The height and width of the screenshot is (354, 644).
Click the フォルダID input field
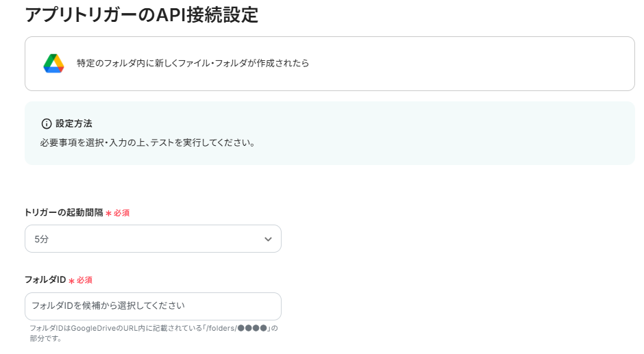pyautogui.click(x=153, y=306)
